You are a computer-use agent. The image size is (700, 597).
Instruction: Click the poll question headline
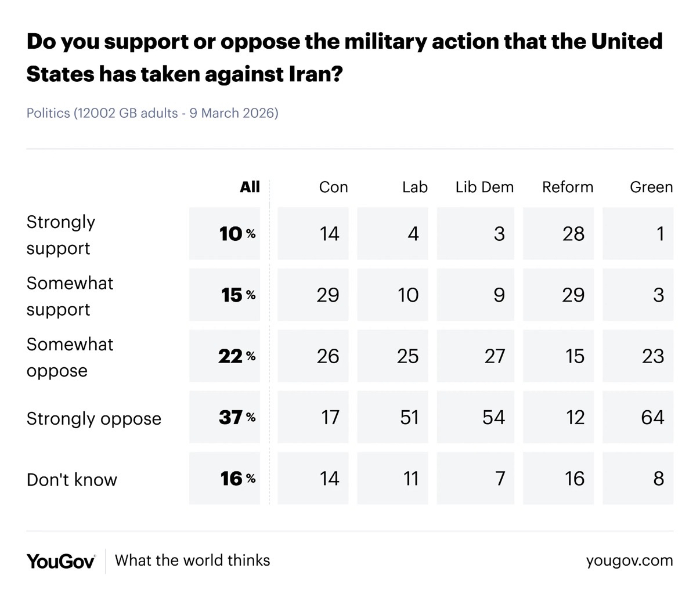click(x=344, y=57)
